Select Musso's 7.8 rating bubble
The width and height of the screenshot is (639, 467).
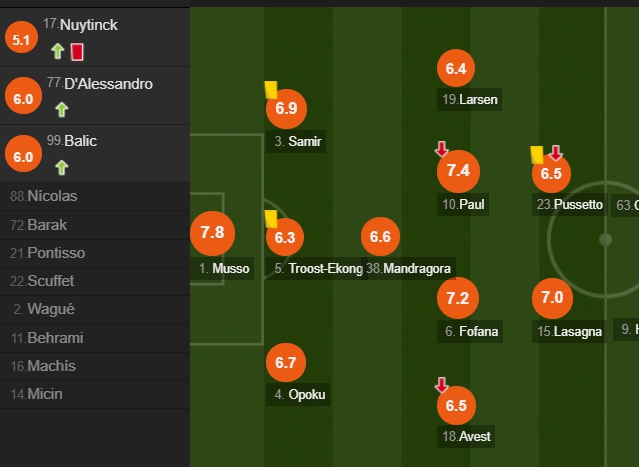(212, 233)
